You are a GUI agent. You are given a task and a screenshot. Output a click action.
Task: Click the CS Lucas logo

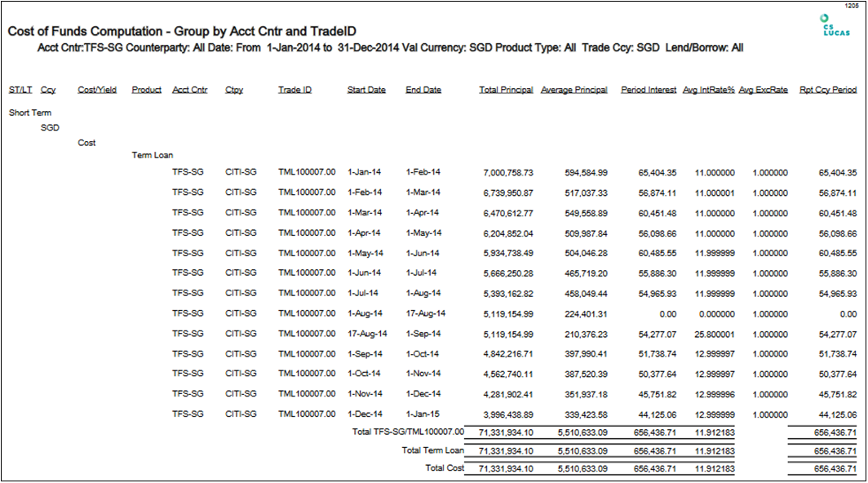coord(837,25)
